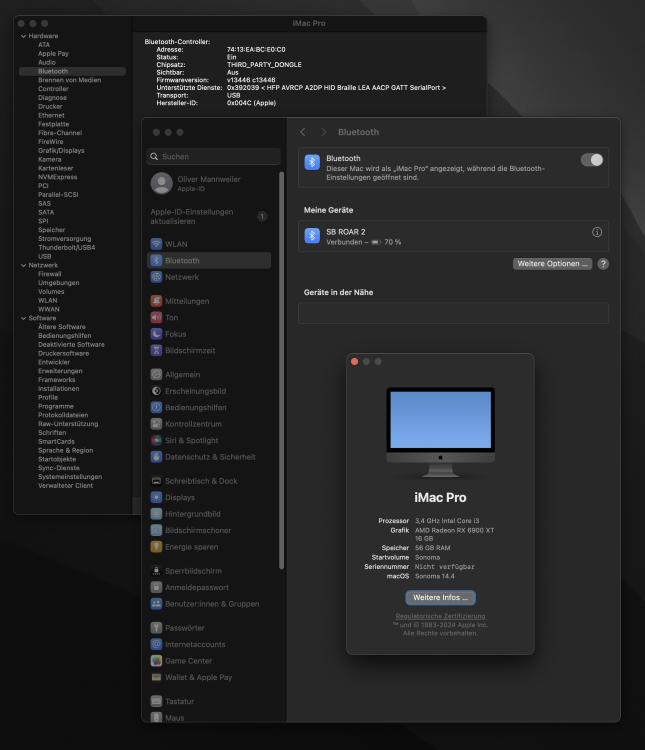The width and height of the screenshot is (645, 750).
Task: Select the Internetaccounts at-sign icon
Action: (156, 644)
